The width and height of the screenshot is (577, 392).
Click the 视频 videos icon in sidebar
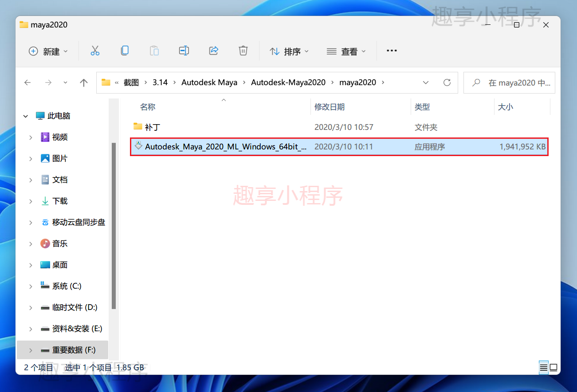click(x=45, y=137)
